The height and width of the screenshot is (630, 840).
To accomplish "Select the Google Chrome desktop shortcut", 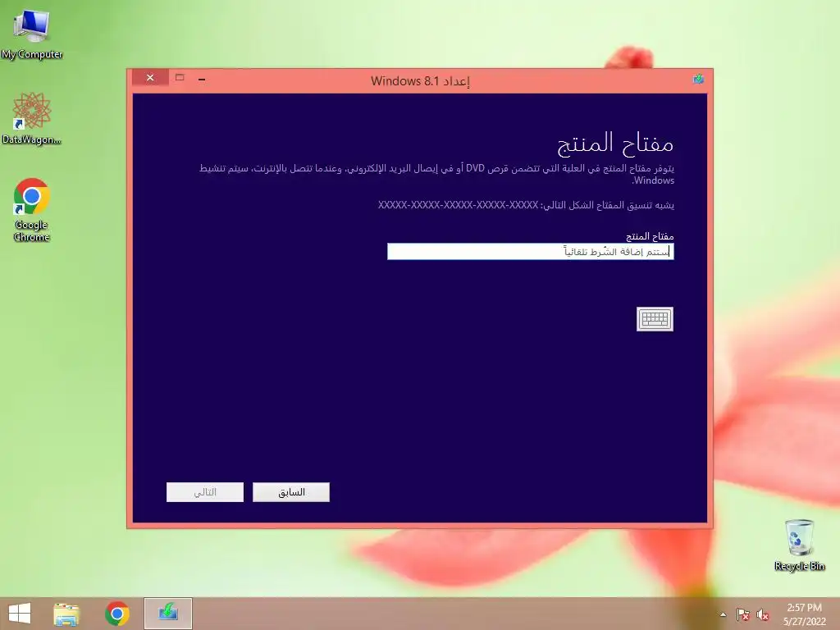I will pos(32,210).
